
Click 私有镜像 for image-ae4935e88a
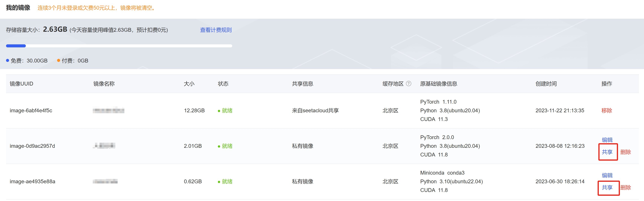(302, 182)
